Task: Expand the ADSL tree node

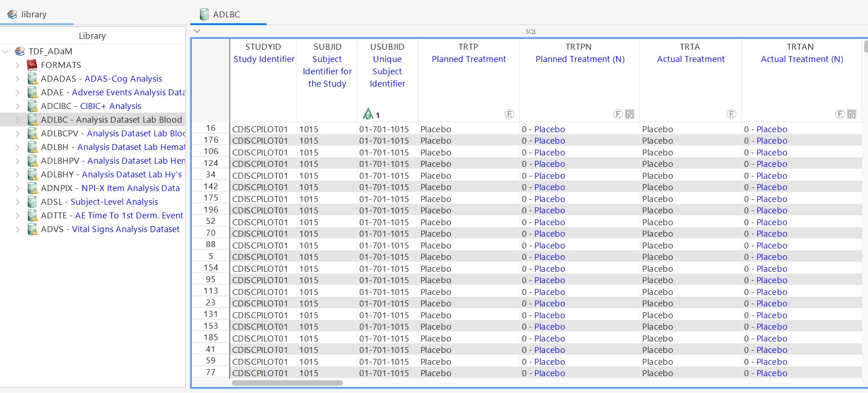Action: [17, 202]
